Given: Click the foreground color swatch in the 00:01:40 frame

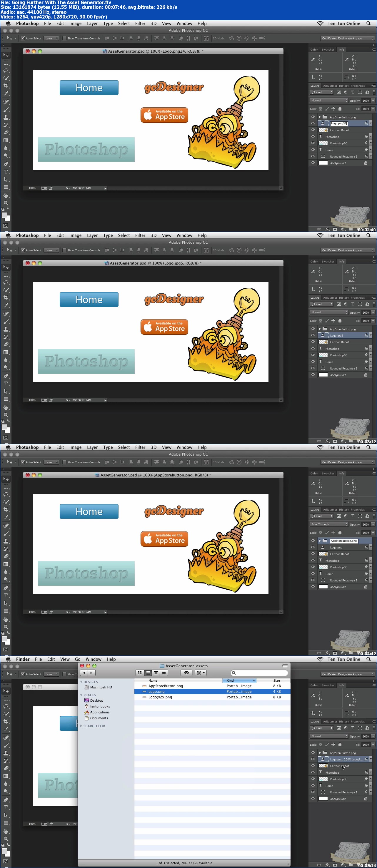Looking at the screenshot, I should [4, 216].
